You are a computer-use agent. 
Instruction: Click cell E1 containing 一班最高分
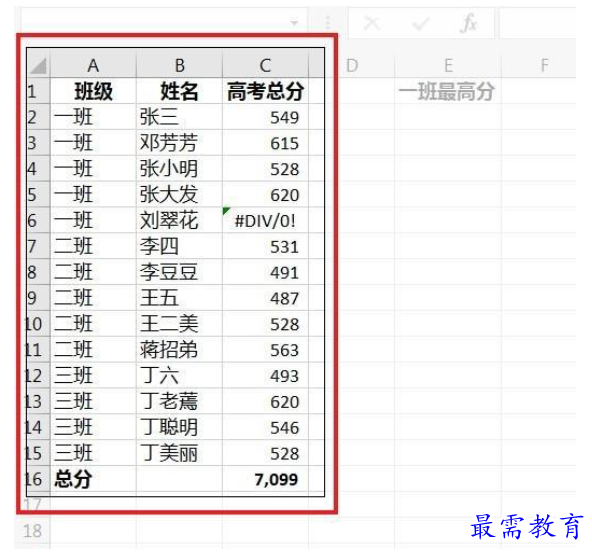coord(448,91)
